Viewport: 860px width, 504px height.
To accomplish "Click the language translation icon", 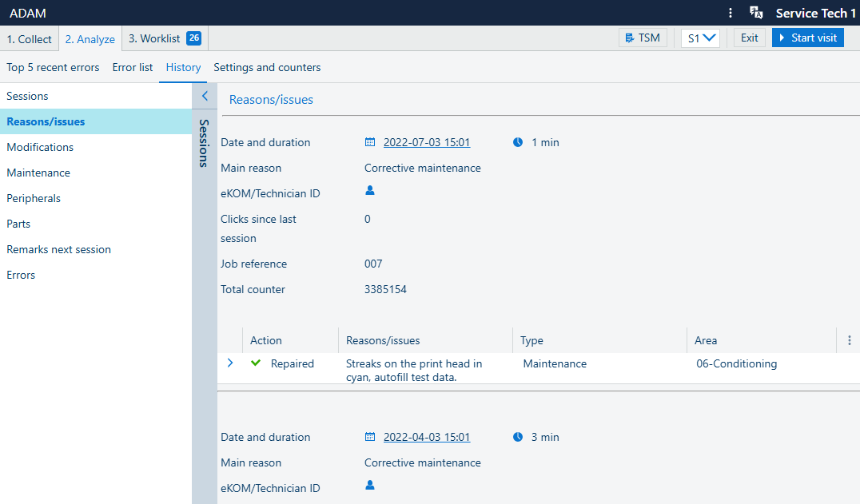I will tap(755, 13).
